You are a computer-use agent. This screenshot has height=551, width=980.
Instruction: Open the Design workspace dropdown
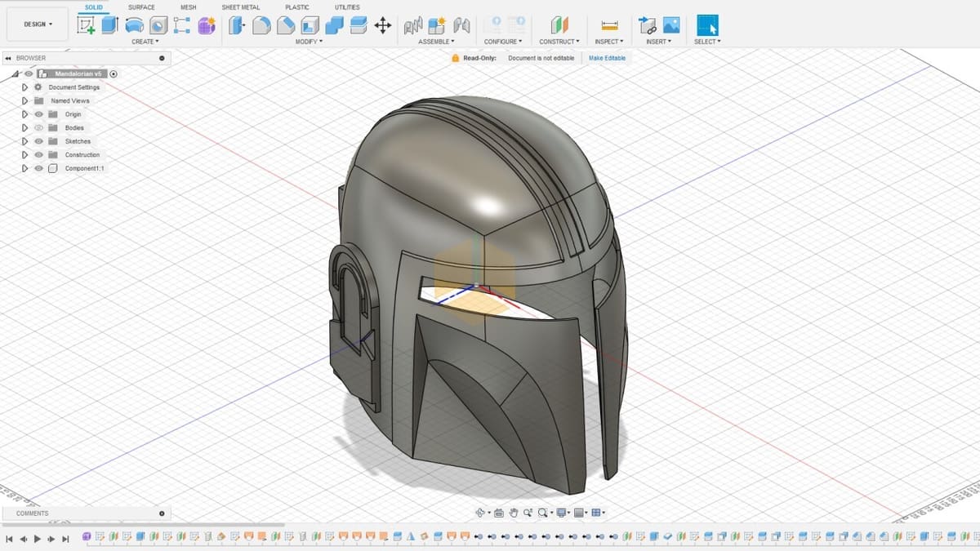[x=38, y=24]
